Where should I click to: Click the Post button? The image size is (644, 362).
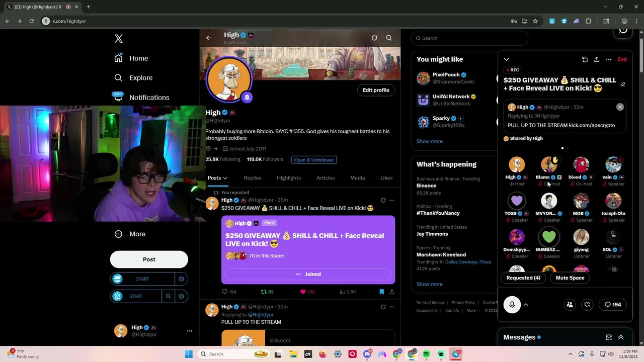click(x=149, y=259)
